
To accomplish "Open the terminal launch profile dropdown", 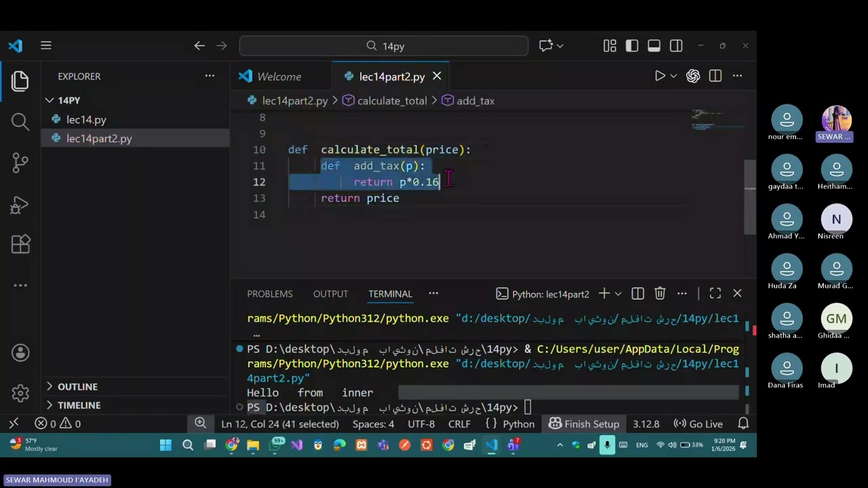I will click(618, 293).
